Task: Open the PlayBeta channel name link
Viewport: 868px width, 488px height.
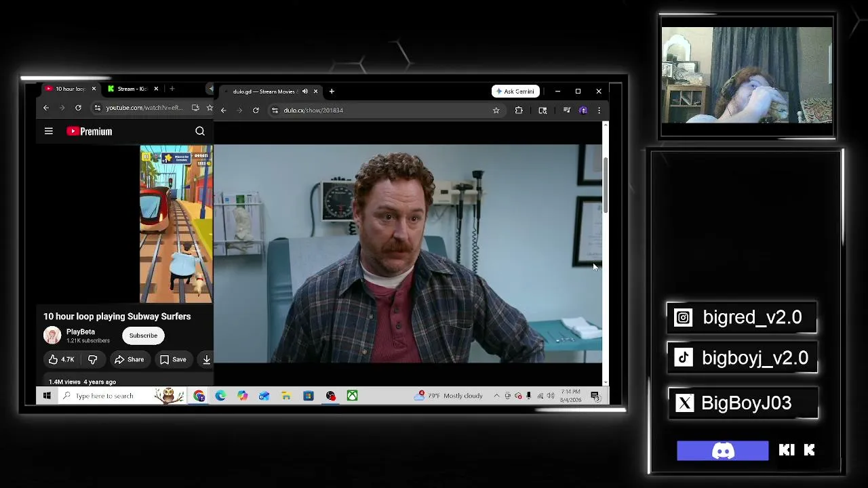Action: pos(81,332)
